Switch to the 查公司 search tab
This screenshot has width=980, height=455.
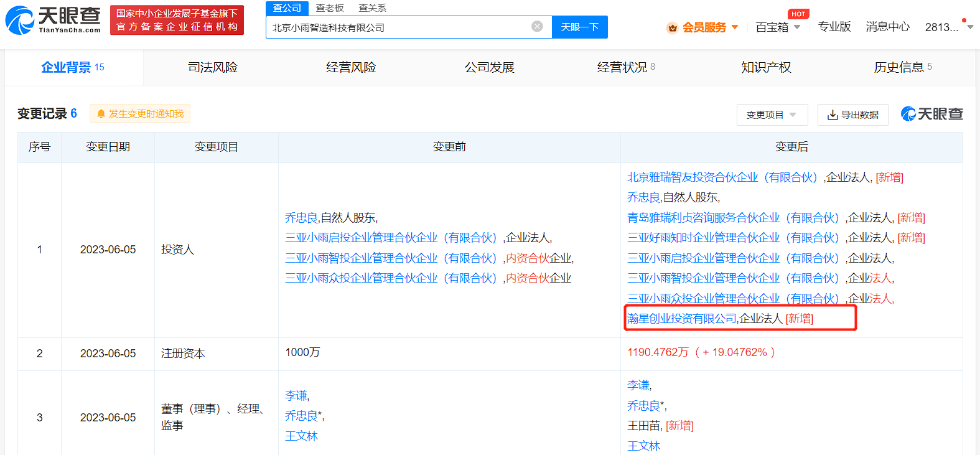coord(287,7)
